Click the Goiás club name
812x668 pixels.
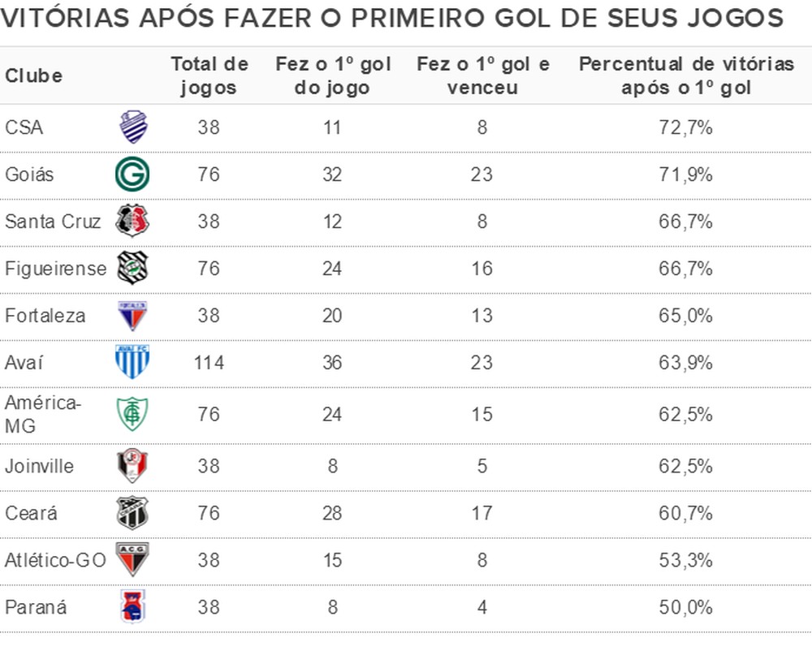click(x=30, y=175)
